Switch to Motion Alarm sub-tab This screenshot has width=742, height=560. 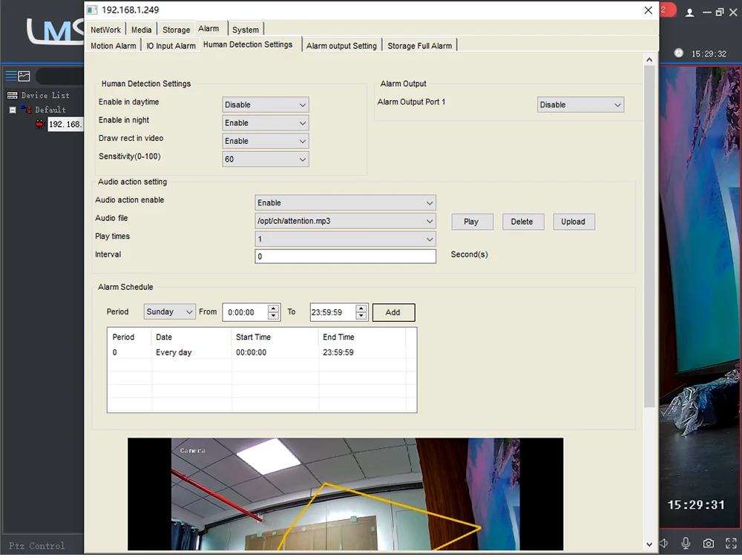tap(113, 45)
